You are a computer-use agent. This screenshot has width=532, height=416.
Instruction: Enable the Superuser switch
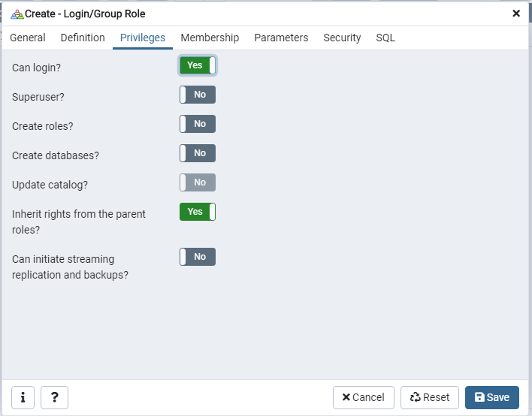tap(198, 95)
